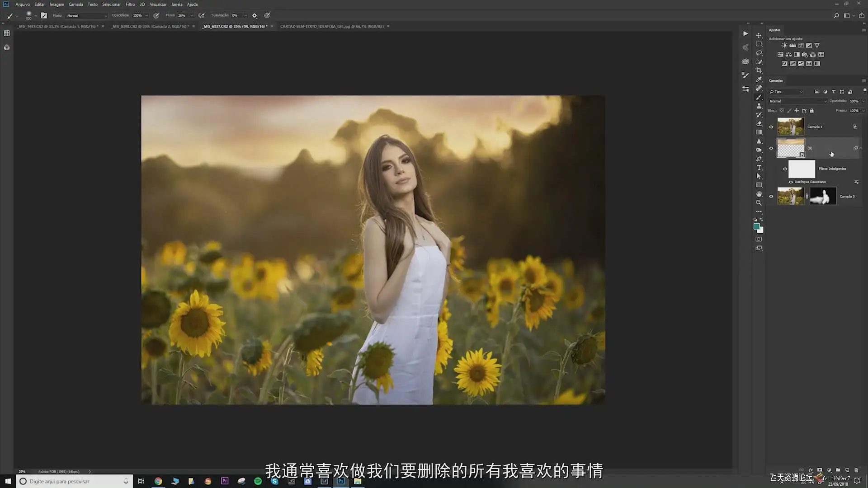Select the Eyedropper tool

click(759, 80)
